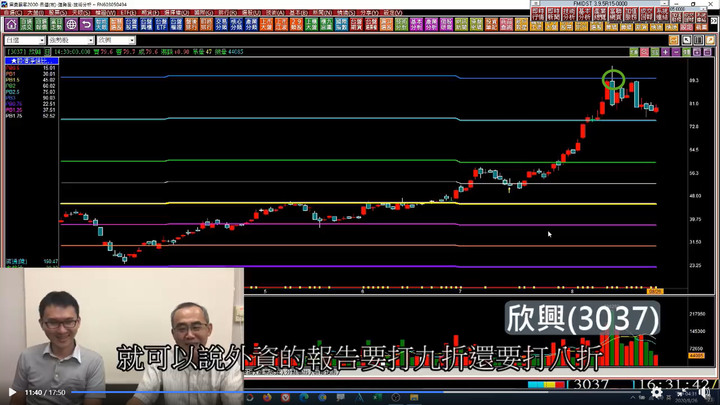Viewport: 720px width, 405px height.
Task: Open the 國際 指數 toolbar button
Action: [341, 24]
